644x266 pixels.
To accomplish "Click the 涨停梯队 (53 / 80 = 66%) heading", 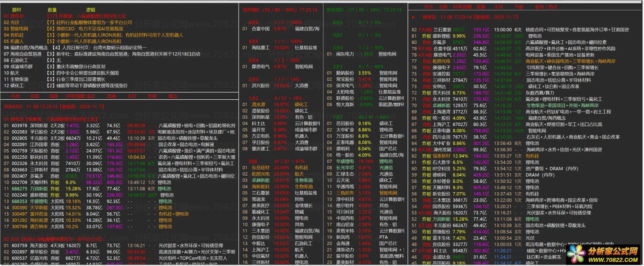I will [x=280, y=10].
